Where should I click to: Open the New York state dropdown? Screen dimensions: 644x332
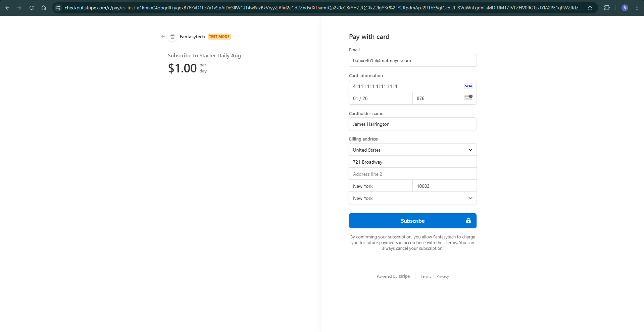pyautogui.click(x=412, y=198)
